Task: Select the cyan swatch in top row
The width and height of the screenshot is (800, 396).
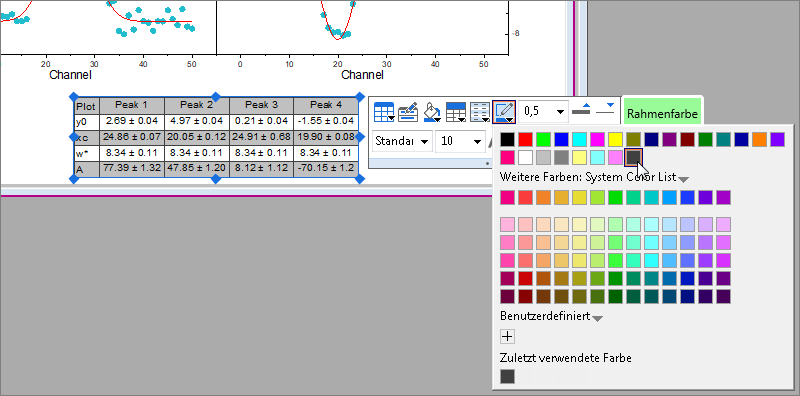Action: [580, 139]
